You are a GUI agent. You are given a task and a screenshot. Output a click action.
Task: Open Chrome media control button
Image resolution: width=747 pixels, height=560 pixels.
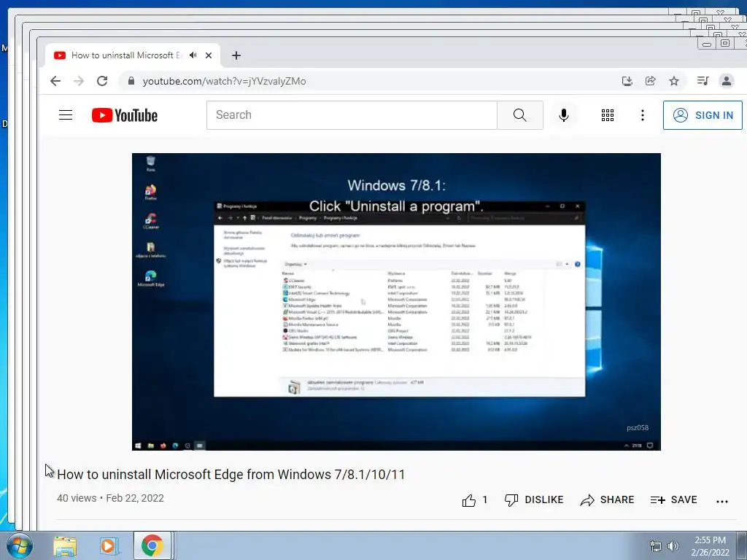pyautogui.click(x=703, y=81)
